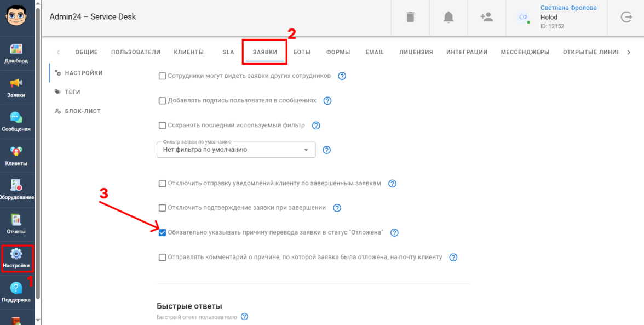The width and height of the screenshot is (644, 325).
Task: Switch to the EMAIL tab
Action: 375,52
